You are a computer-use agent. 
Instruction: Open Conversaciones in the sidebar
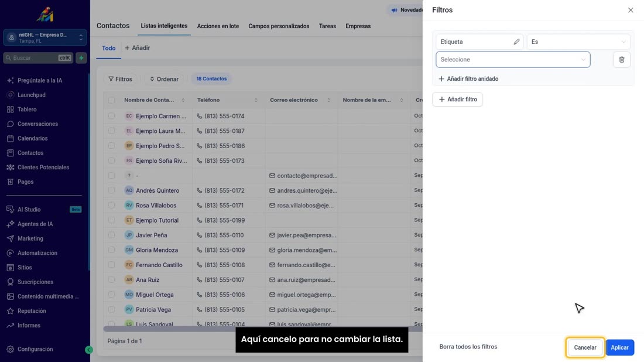pos(38,124)
